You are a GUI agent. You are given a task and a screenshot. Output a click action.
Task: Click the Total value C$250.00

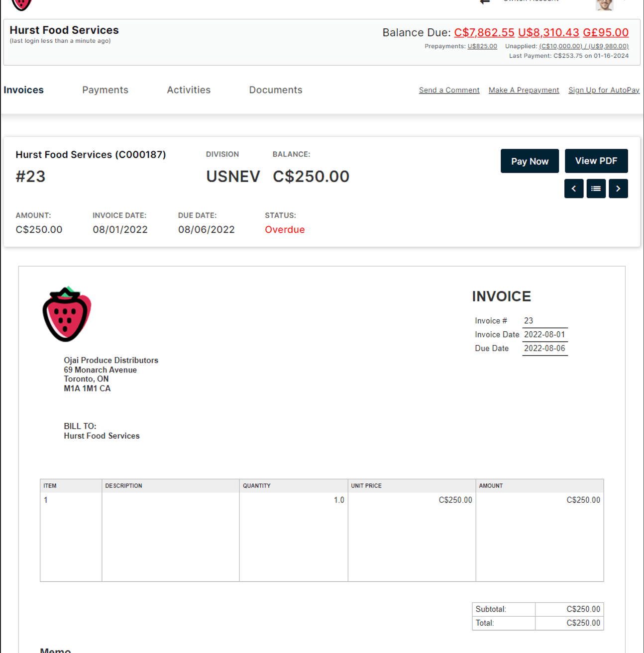(x=583, y=623)
